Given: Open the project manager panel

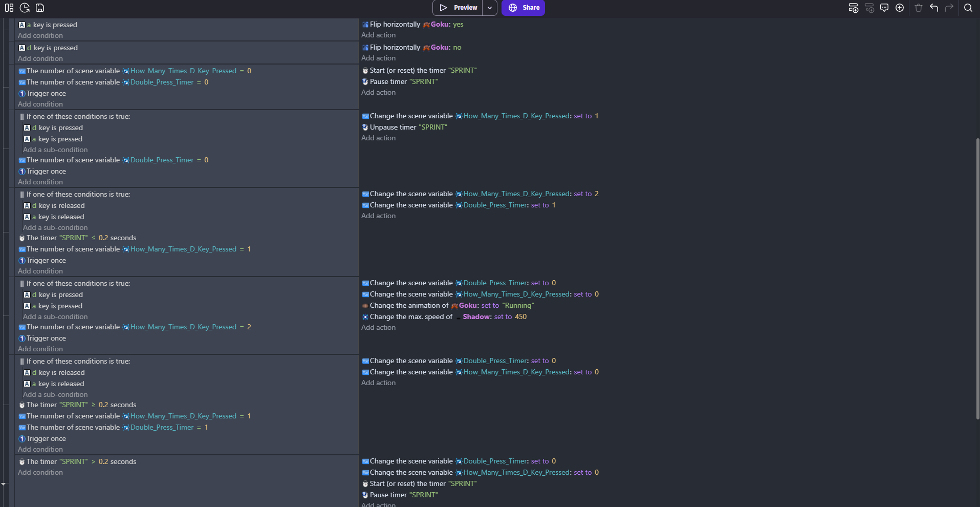Looking at the screenshot, I should tap(9, 8).
